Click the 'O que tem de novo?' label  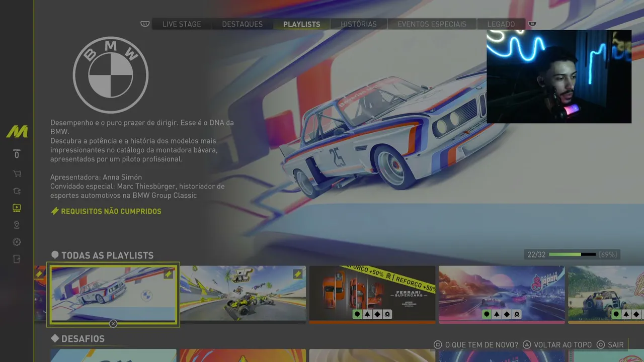[481, 345]
